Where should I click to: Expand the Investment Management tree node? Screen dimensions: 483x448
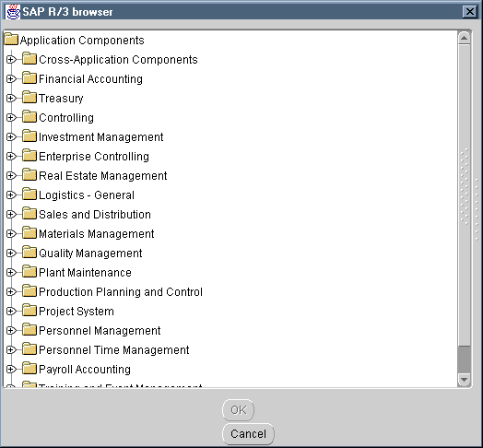pos(11,136)
